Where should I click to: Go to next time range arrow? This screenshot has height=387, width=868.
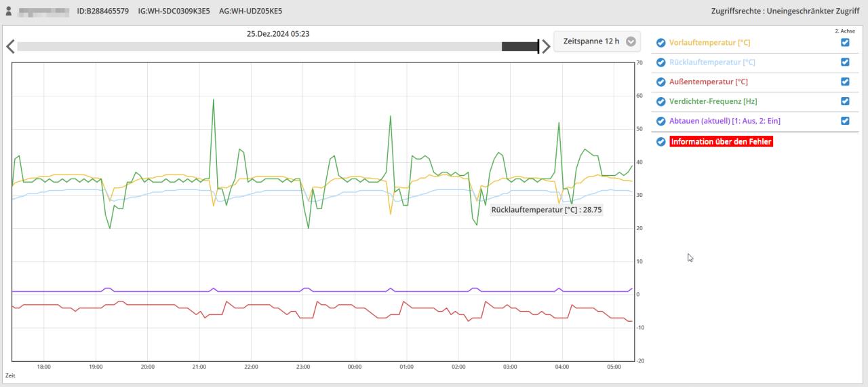pos(546,47)
